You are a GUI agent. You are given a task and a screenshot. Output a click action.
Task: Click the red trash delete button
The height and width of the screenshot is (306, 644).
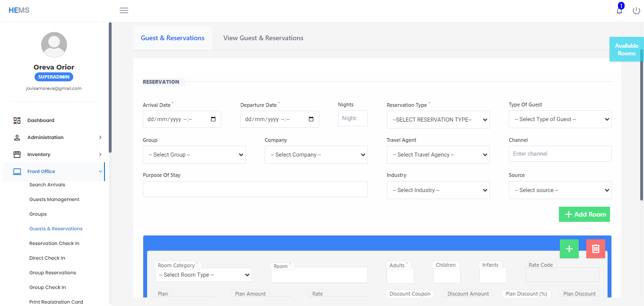(596, 249)
